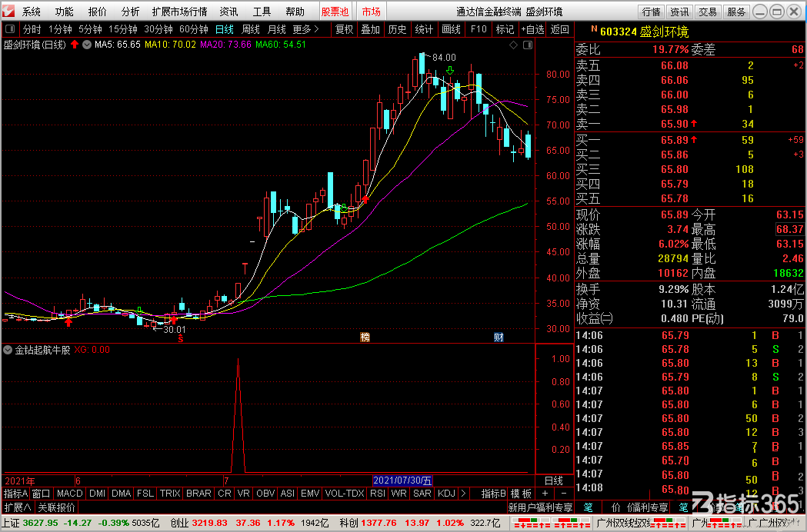Select the RSI indicator tab

click(x=378, y=494)
